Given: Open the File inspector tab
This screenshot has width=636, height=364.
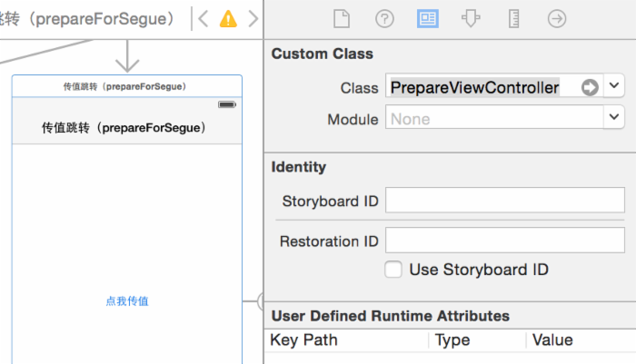Looking at the screenshot, I should (x=341, y=19).
